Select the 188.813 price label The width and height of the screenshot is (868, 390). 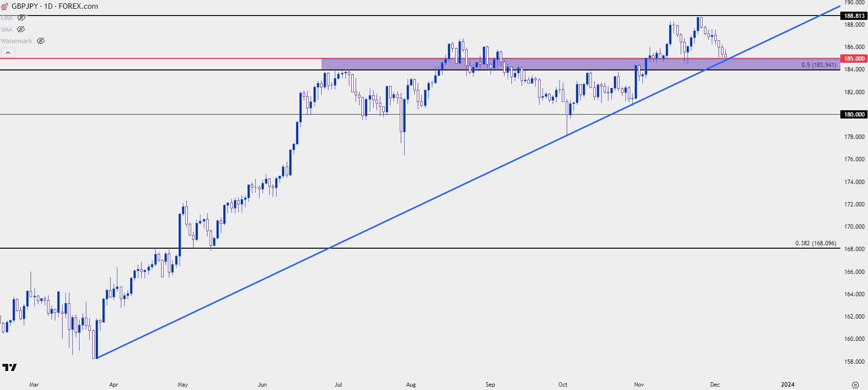[854, 16]
